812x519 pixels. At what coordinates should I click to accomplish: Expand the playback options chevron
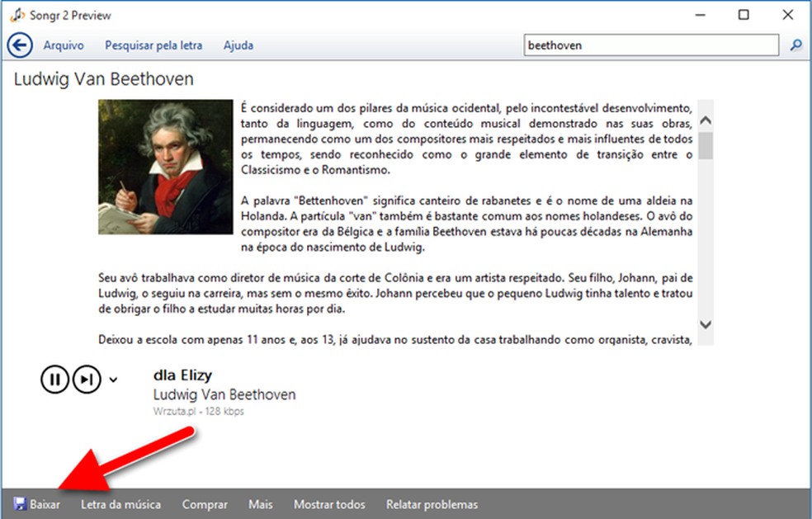click(113, 380)
